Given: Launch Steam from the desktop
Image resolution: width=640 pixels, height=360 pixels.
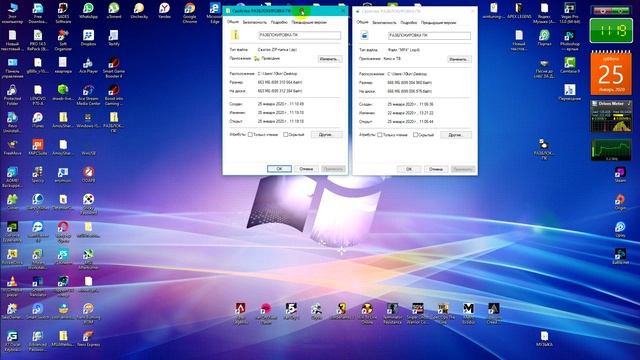Looking at the screenshot, I should pyautogui.click(x=620, y=175).
